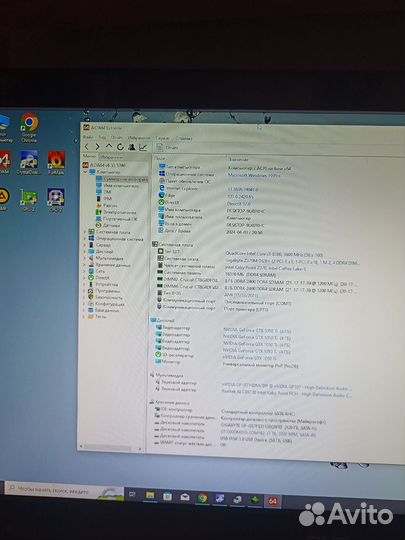Viewport: 405px width, 540px height.
Task: Open the Вид menu
Action: tap(102, 137)
